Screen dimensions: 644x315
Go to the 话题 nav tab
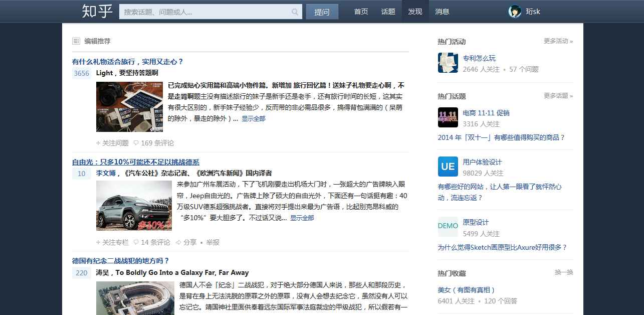(388, 12)
